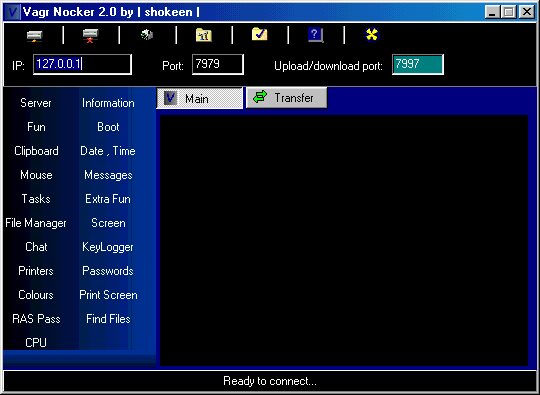
Task: Click the gray gear-like icon in the toolbar
Action: pyautogui.click(x=147, y=35)
